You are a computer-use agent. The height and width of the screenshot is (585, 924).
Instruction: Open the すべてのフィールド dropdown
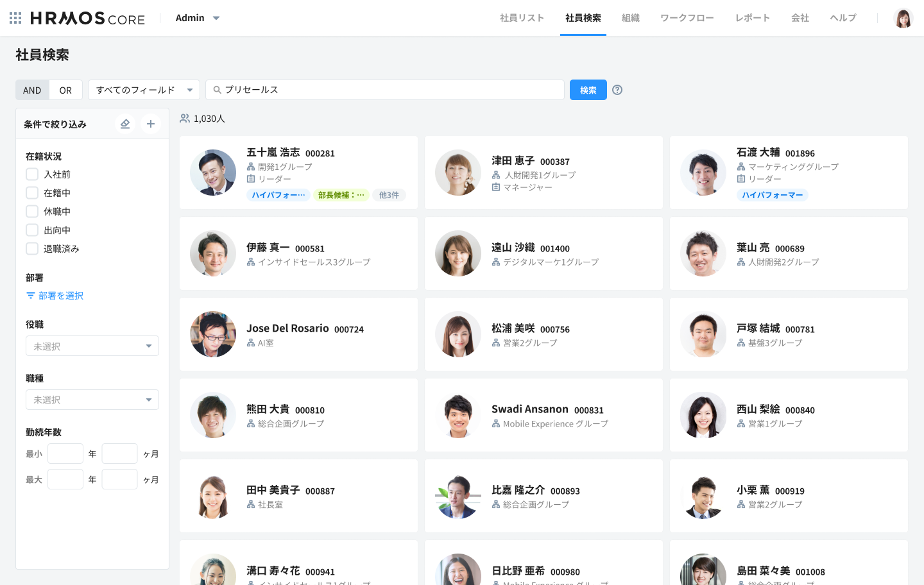(x=144, y=90)
